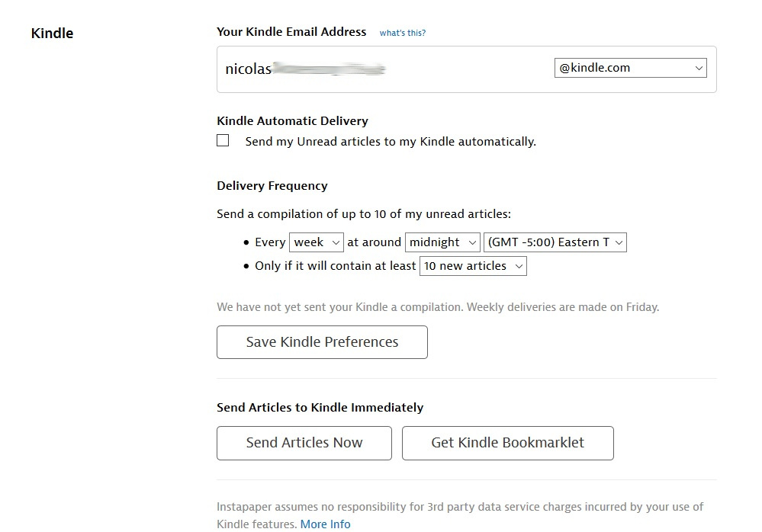Click the "Kindle" section heading
The height and width of the screenshot is (532, 762).
point(52,34)
